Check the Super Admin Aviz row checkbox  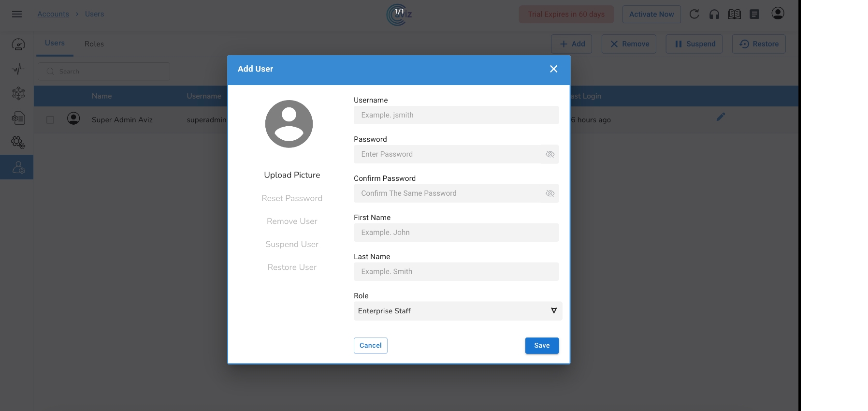pos(50,119)
